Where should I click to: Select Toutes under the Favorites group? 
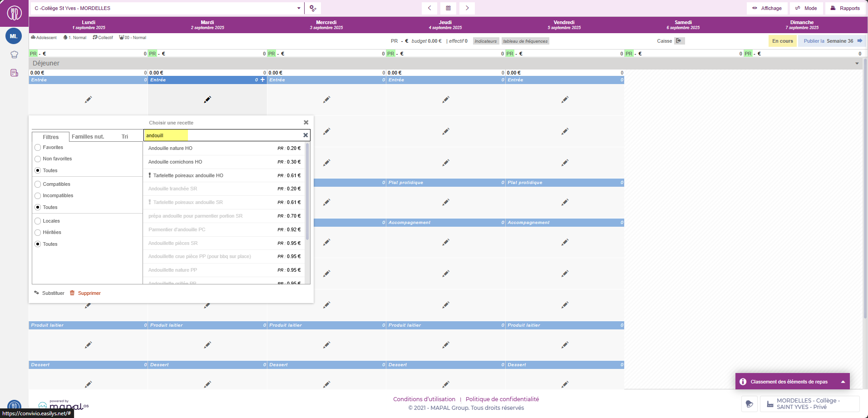click(38, 170)
